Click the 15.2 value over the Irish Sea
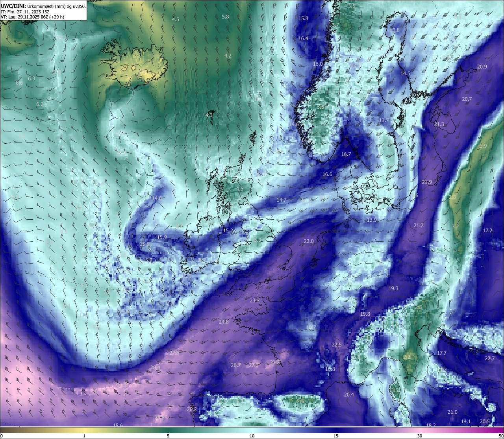This screenshot has height=439, width=504. [228, 230]
